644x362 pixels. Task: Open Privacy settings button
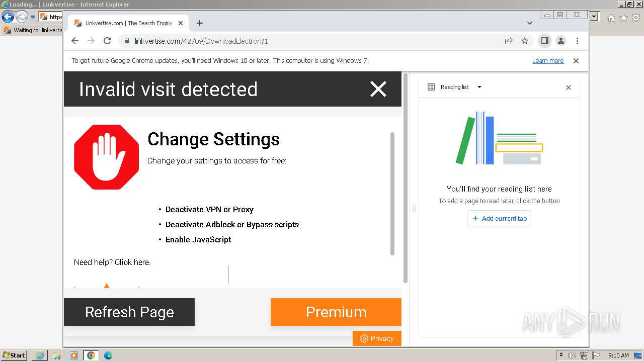377,338
